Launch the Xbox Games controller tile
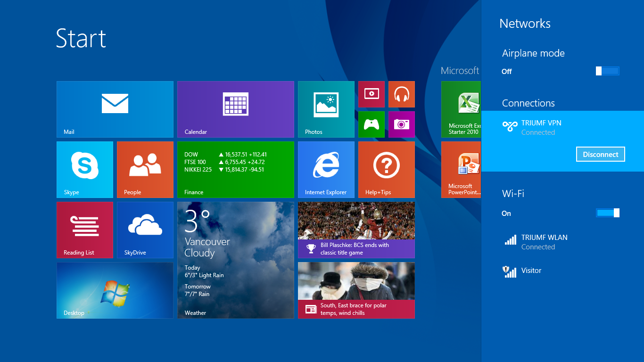Screen dimensions: 644x362 pyautogui.click(x=371, y=124)
